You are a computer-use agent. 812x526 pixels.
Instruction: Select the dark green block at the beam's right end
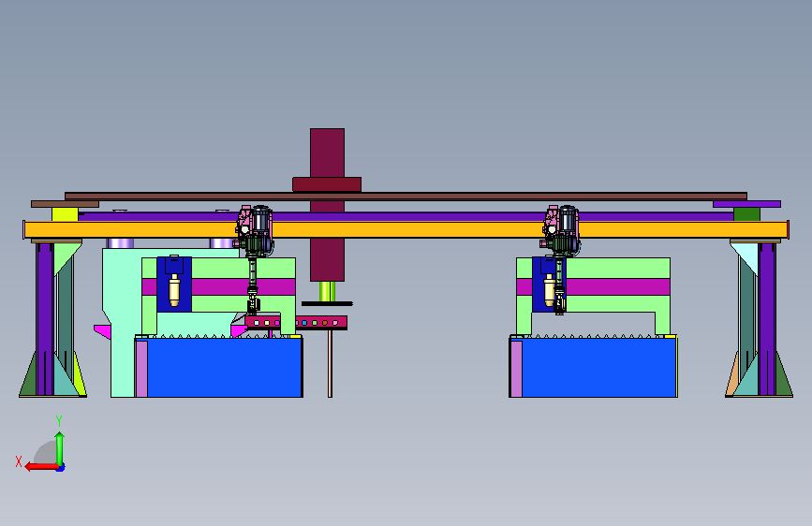746,213
